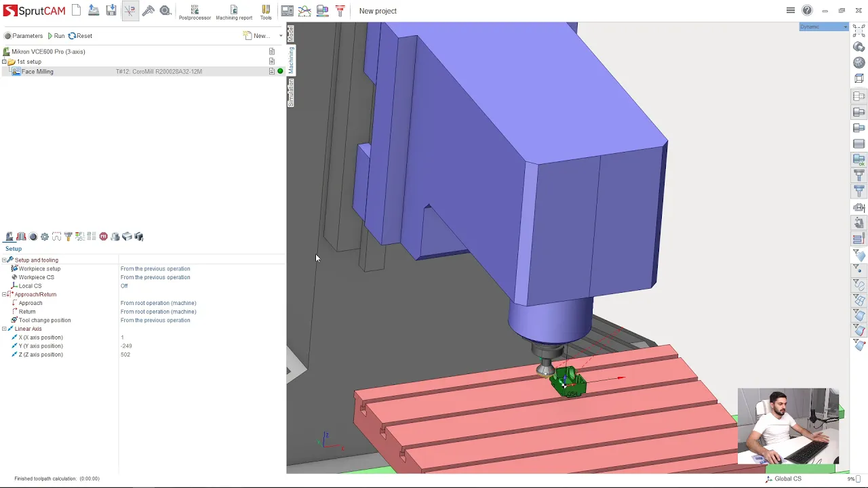868x488 pixels.
Task: Toggle green status dot of Face Milling
Action: (x=280, y=71)
